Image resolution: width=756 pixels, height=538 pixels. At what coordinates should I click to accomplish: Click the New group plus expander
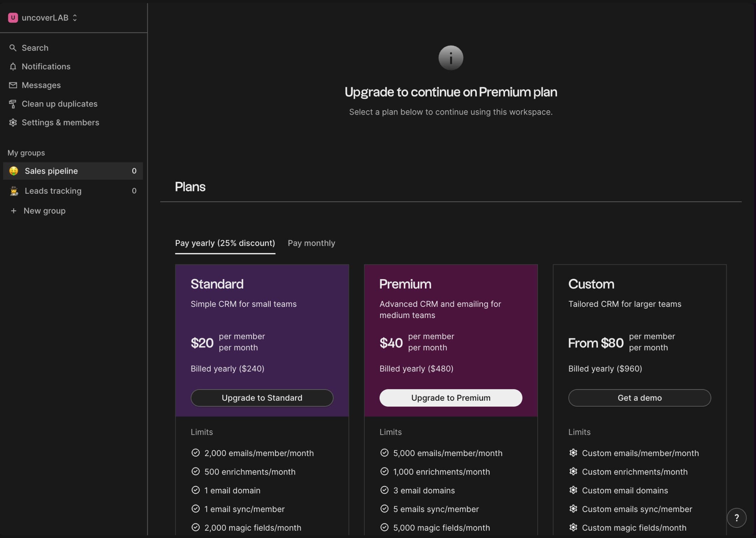(13, 211)
